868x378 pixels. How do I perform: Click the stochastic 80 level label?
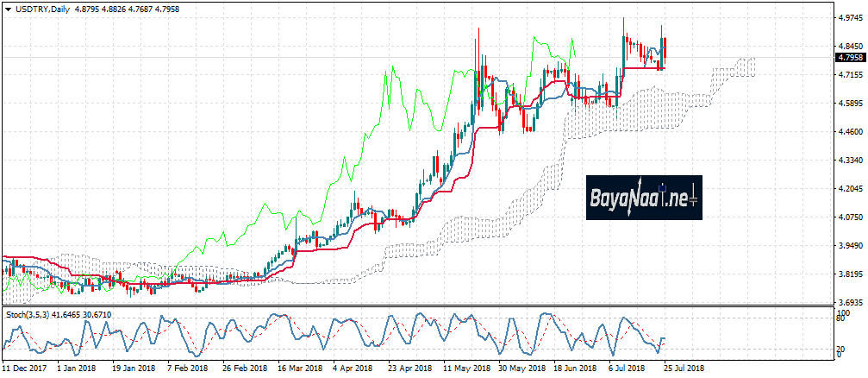point(839,318)
